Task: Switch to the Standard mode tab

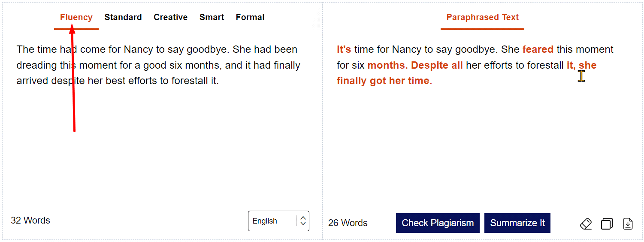Action: (123, 18)
